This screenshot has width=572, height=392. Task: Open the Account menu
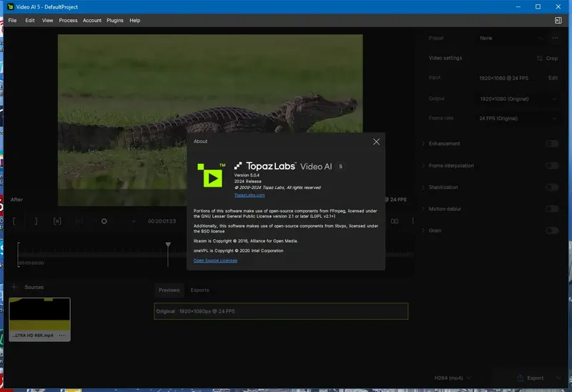pyautogui.click(x=92, y=21)
